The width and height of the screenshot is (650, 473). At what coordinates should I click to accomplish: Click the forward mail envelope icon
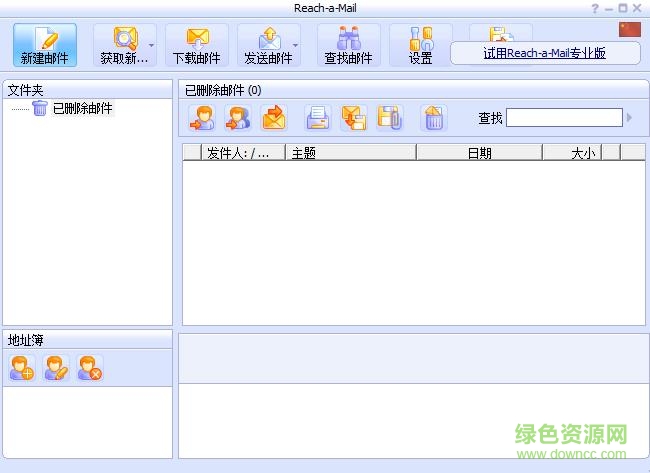273,118
